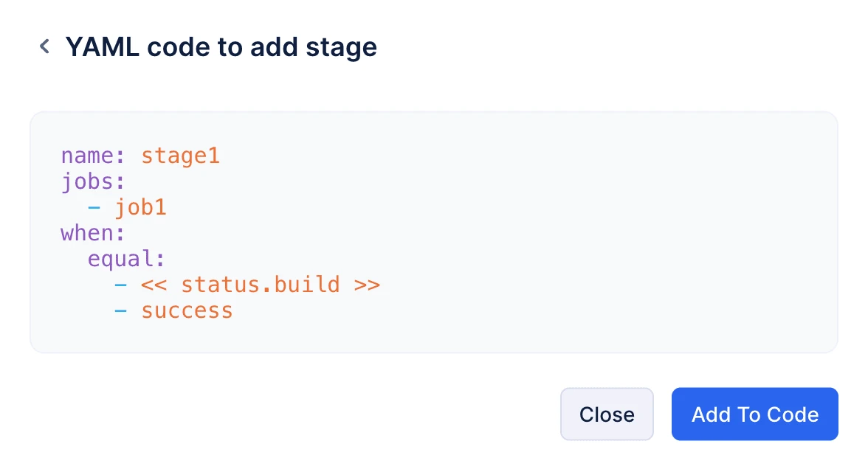
Task: Click the 'stage1' value in the code
Action: click(180, 156)
